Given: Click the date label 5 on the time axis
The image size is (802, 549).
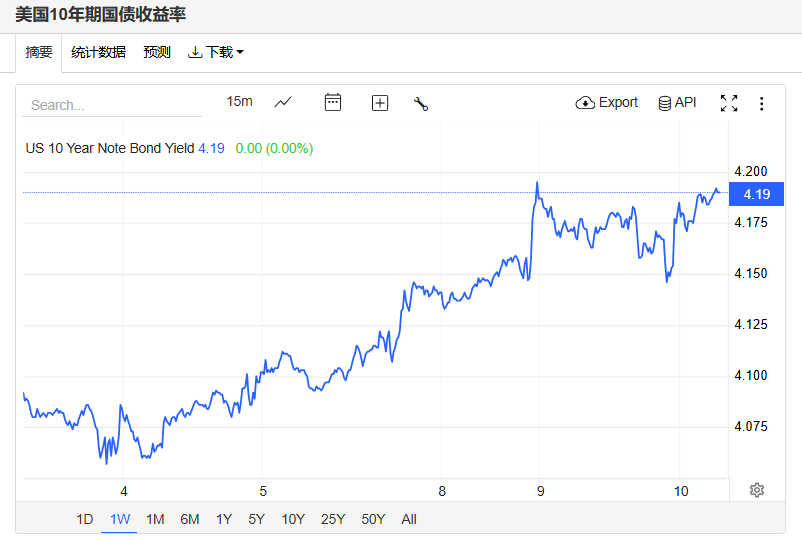Looking at the screenshot, I should pos(263,491).
